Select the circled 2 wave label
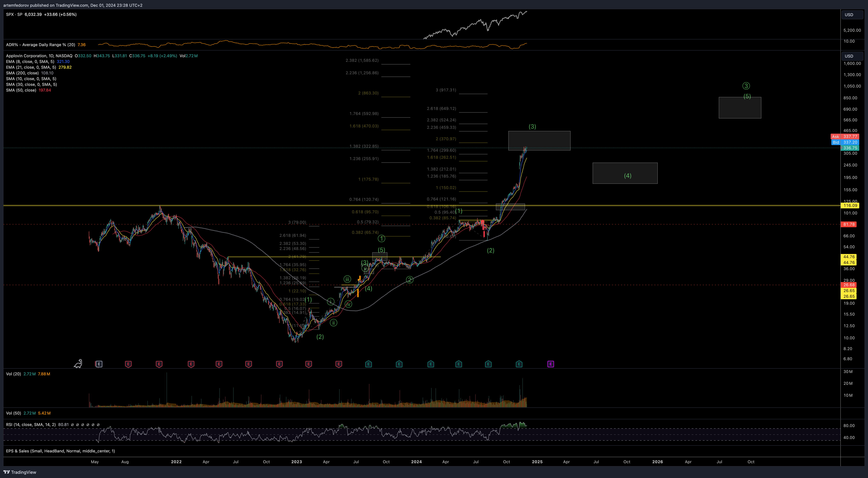Viewport: 868px width, 478px height. (x=410, y=279)
